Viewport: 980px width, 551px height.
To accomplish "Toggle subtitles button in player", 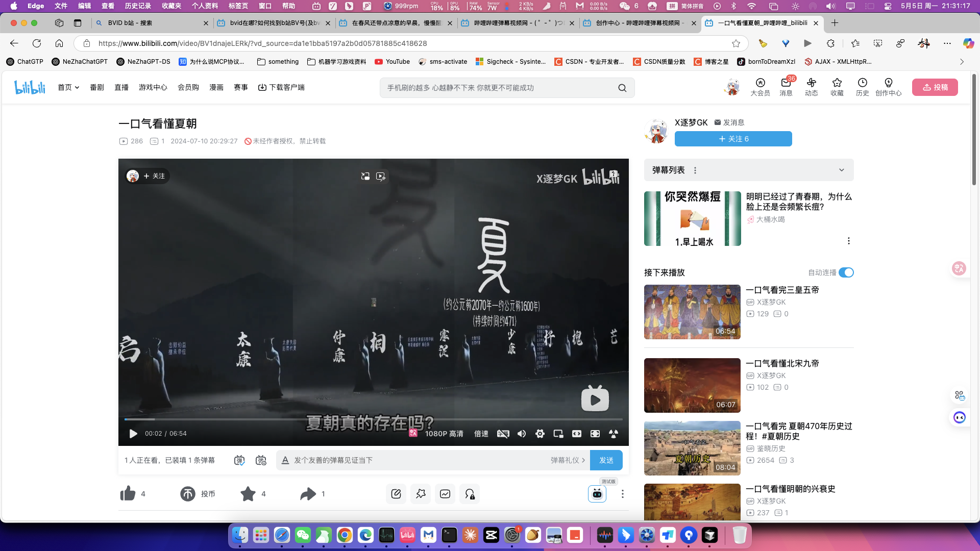I will click(503, 434).
